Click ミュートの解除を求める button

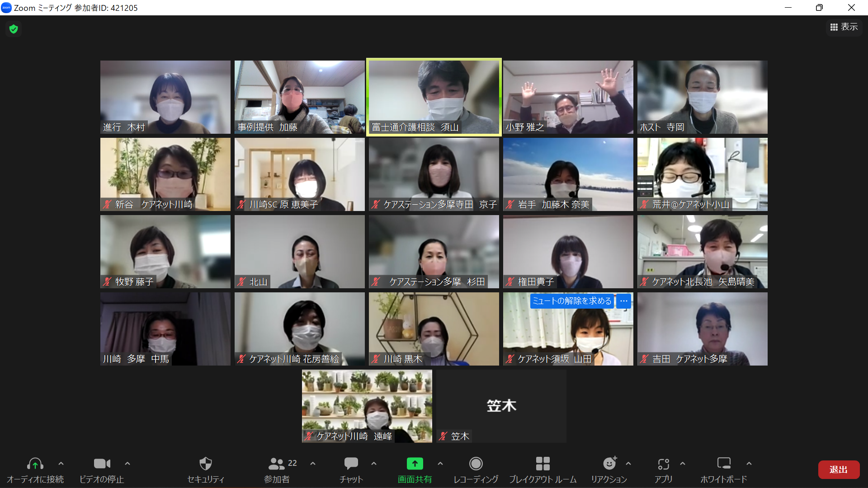572,301
